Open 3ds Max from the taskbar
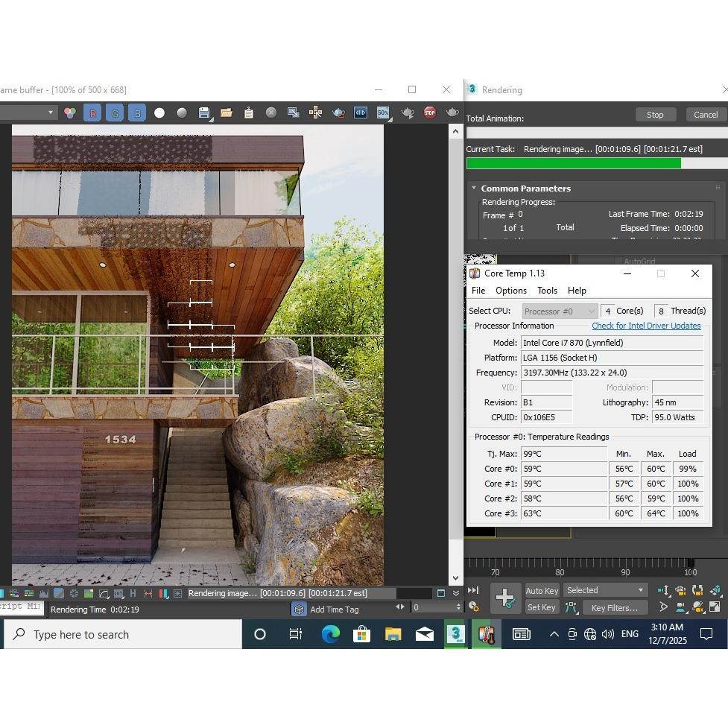The image size is (728, 728). click(455, 634)
